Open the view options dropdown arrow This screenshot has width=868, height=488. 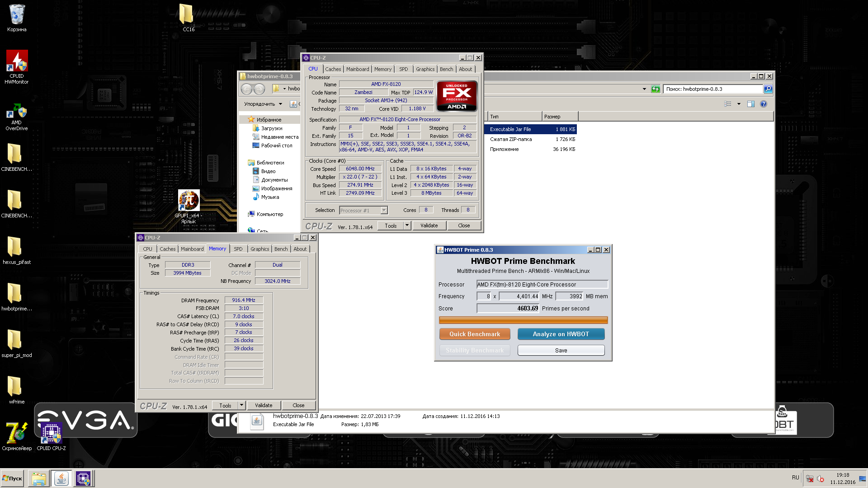(739, 104)
